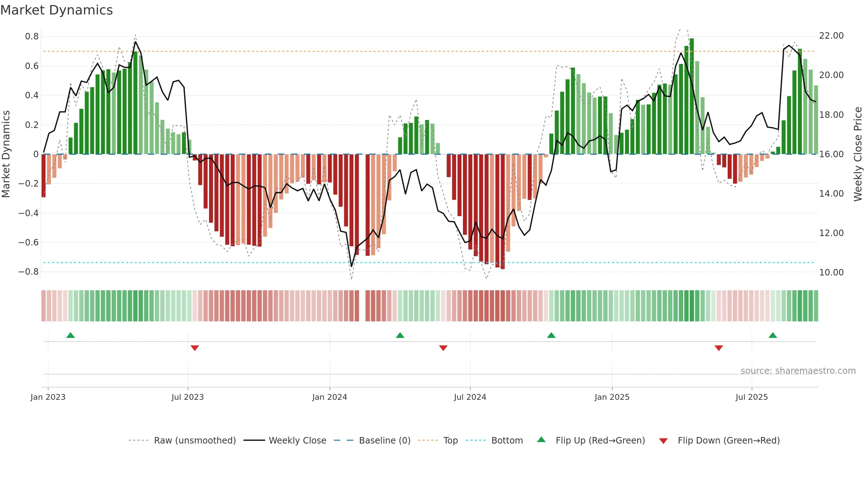The width and height of the screenshot is (868, 488).
Task: Click the Jul 2025 x-axis label
Action: coord(752,397)
